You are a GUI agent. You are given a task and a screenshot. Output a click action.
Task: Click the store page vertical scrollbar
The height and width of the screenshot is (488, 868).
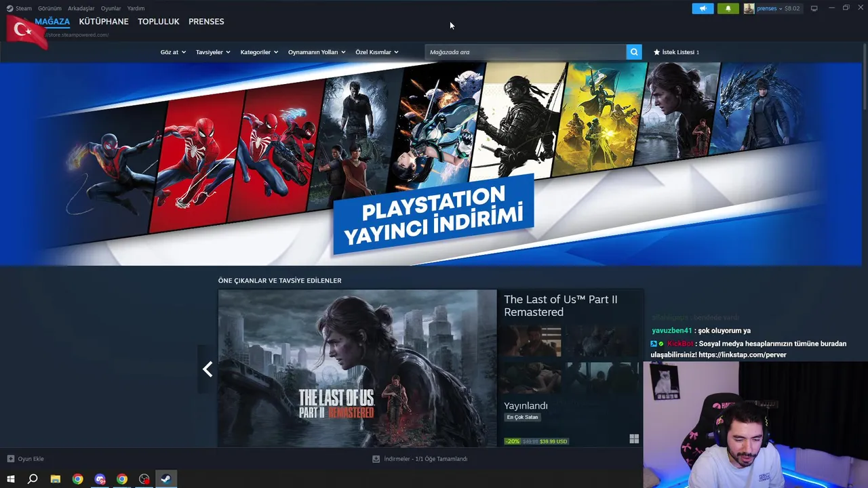click(865, 78)
